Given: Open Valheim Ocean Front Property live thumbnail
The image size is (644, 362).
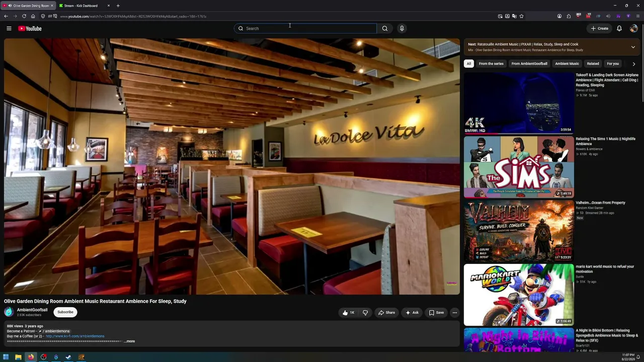Looking at the screenshot, I should [519, 231].
